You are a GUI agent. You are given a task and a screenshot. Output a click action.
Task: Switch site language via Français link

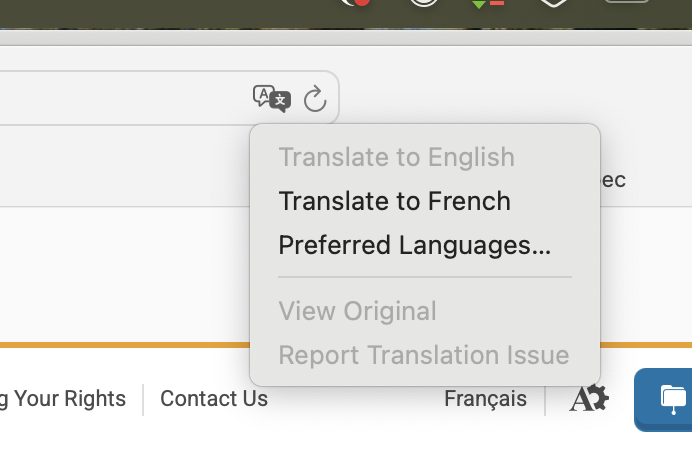coord(485,399)
